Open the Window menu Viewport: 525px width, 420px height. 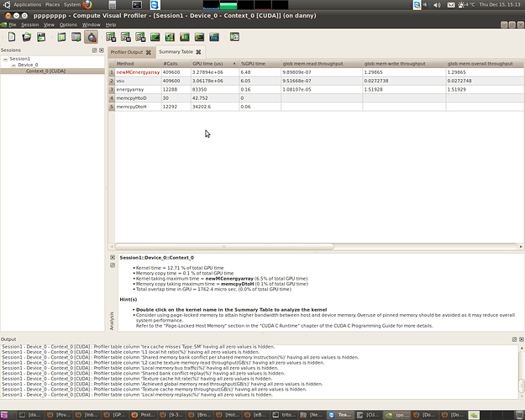(91, 25)
